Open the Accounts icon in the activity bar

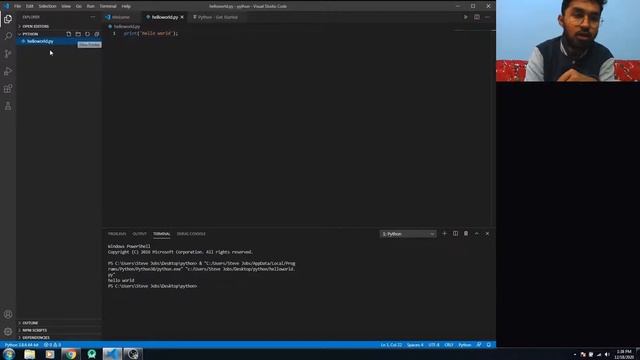coord(8,314)
